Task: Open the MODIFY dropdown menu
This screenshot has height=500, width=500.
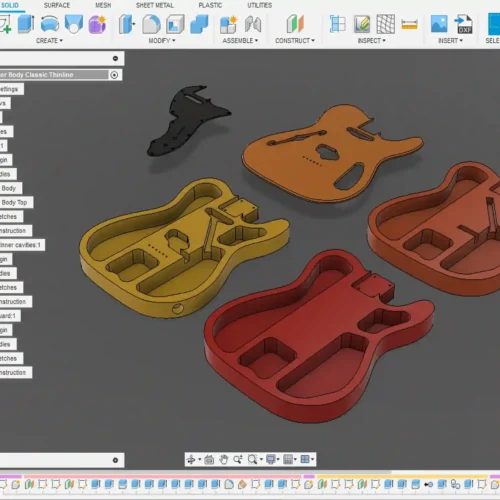Action: (x=162, y=41)
